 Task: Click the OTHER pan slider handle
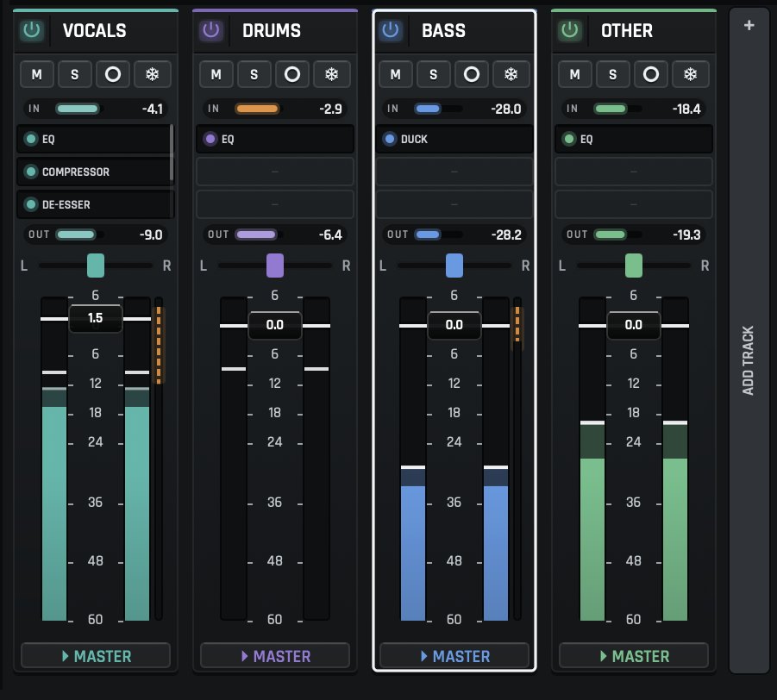pyautogui.click(x=634, y=266)
